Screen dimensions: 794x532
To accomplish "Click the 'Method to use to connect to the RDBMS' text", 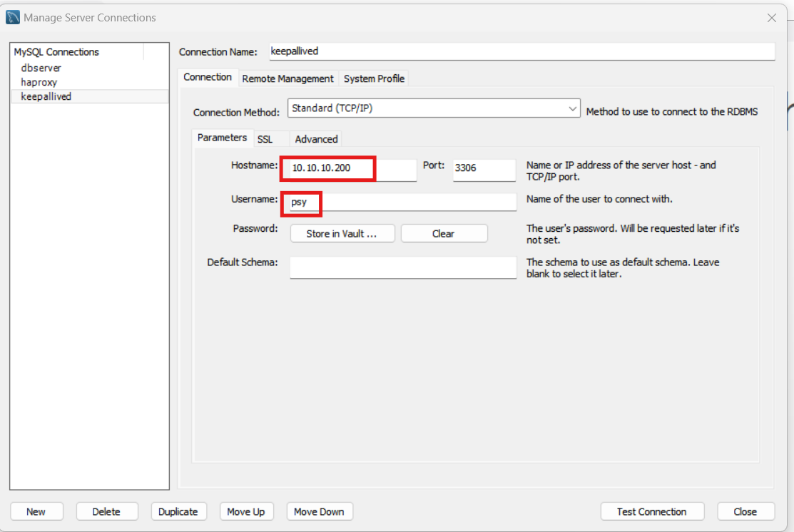I will [x=672, y=111].
